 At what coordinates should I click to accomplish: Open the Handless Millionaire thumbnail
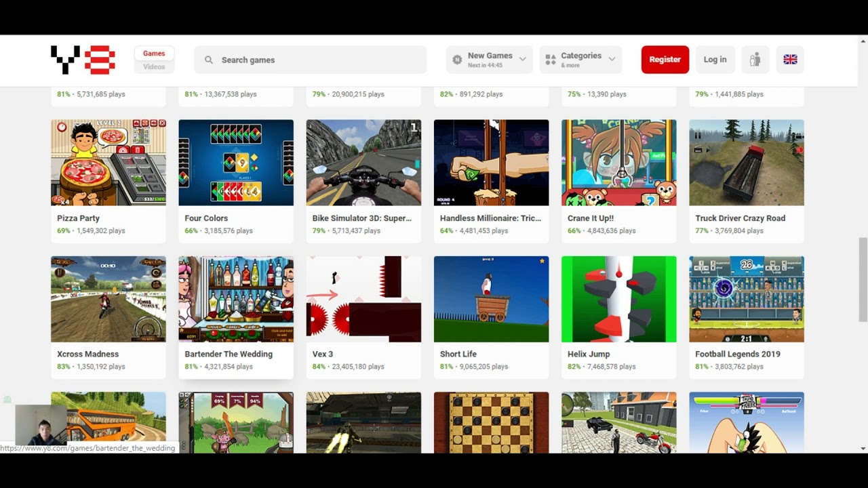(x=492, y=163)
